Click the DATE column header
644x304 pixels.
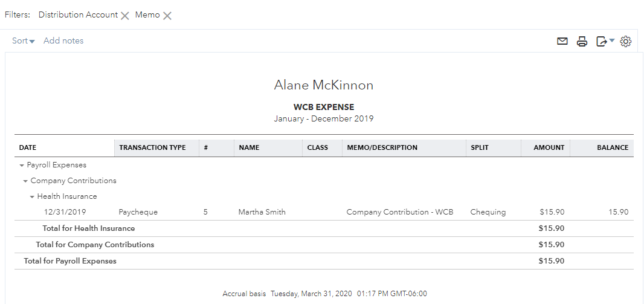pos(28,147)
